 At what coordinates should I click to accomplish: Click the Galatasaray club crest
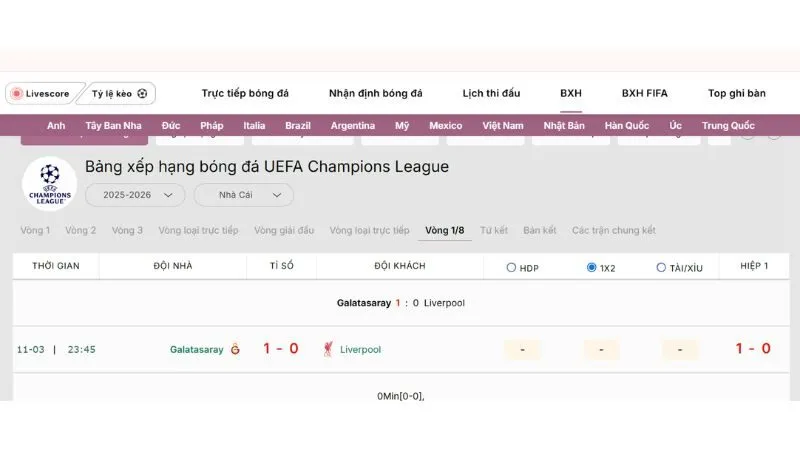tap(236, 349)
